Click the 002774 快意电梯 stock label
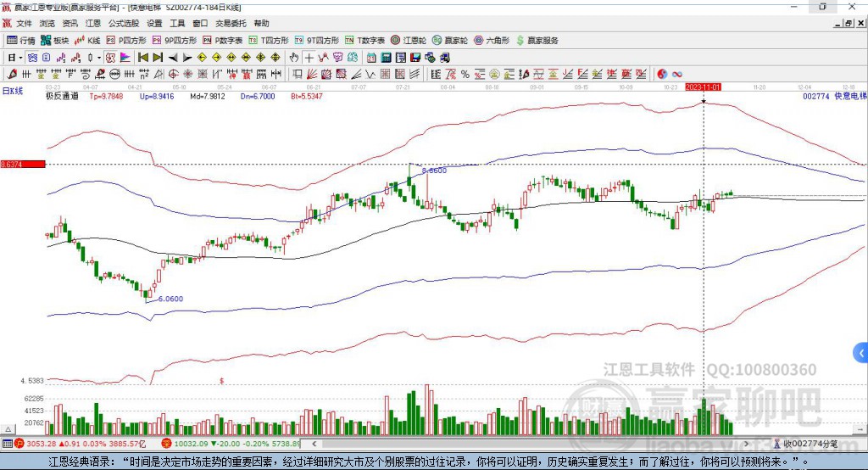Screen dimensions: 868x470 835,97
